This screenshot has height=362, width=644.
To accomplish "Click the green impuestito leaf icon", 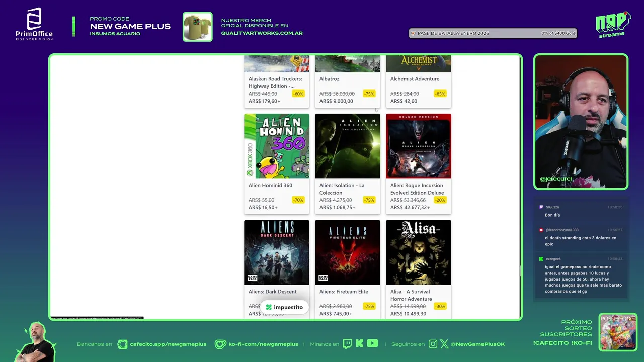I will click(x=269, y=307).
